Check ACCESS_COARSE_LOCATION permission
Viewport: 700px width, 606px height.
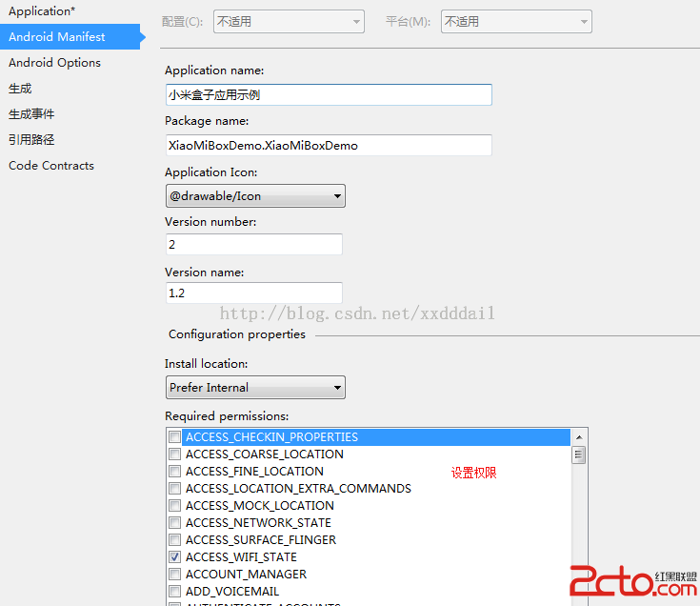(x=174, y=454)
